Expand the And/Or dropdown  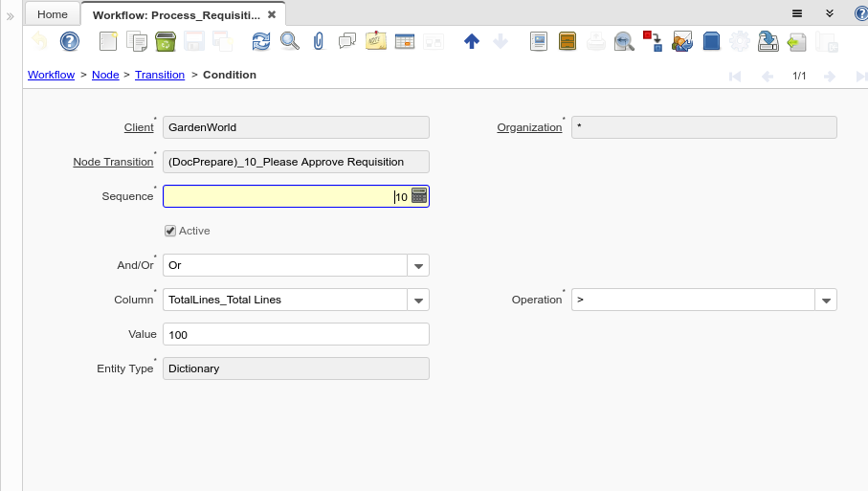418,265
